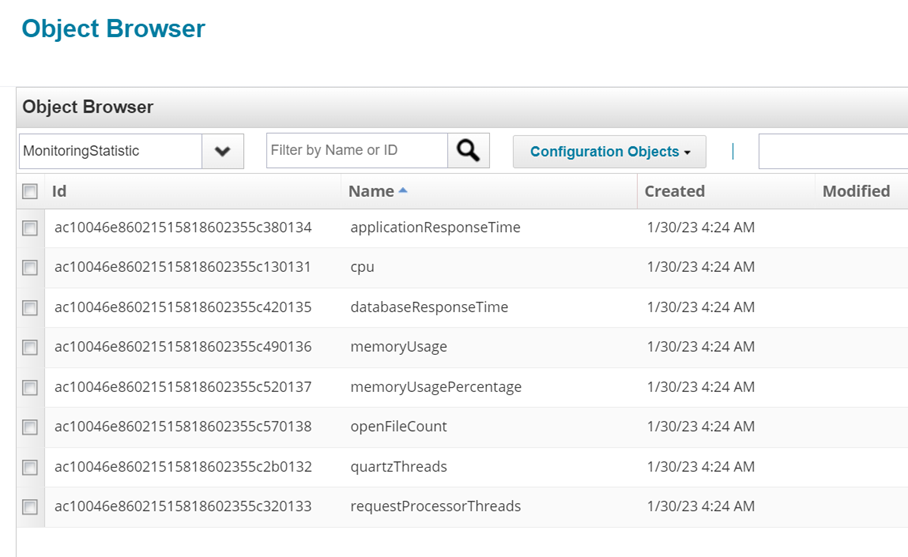Expand the Configuration Objects dropdown
Viewport: 908px width, 557px height.
pos(609,152)
